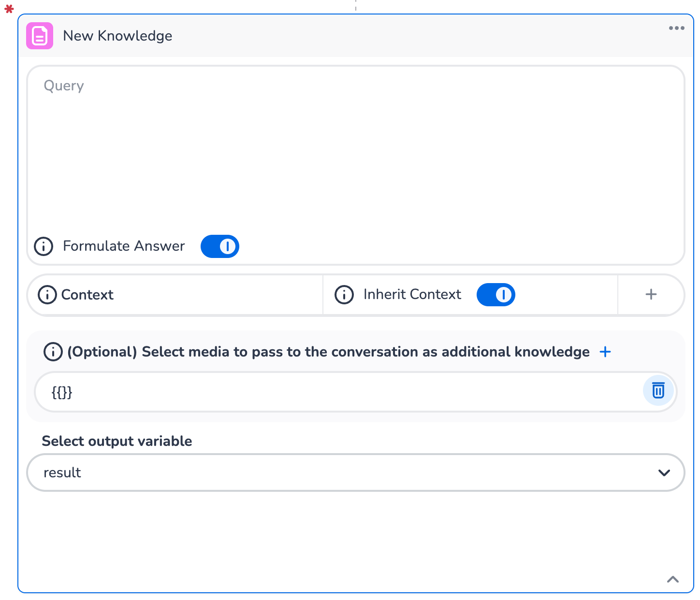Click the pink New Knowledge document icon
The image size is (700, 600).
point(40,36)
